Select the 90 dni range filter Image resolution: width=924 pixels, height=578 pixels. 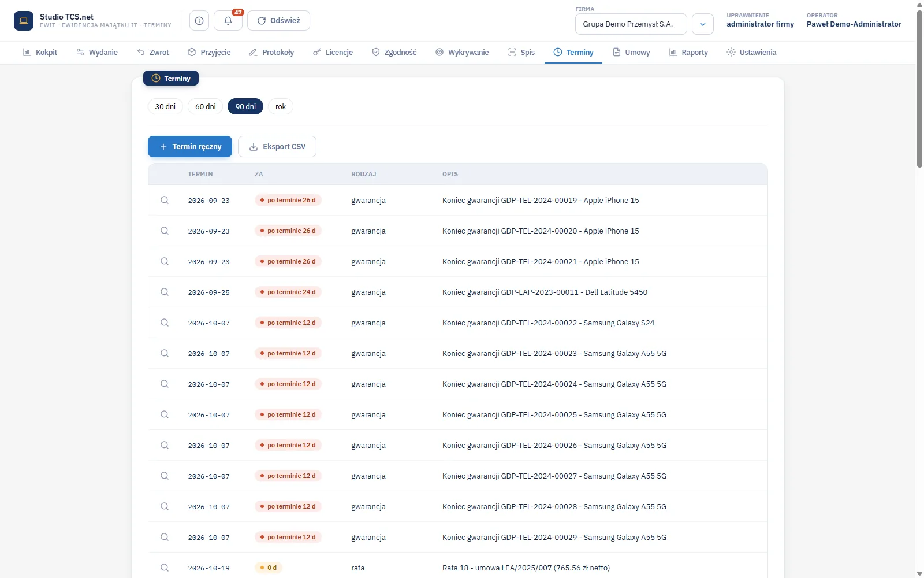(245, 106)
